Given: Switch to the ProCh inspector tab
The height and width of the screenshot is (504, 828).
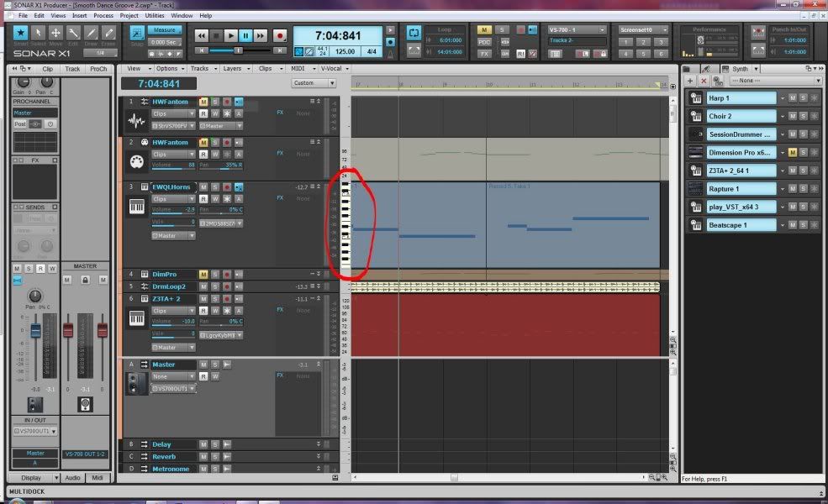Looking at the screenshot, I should (98, 69).
